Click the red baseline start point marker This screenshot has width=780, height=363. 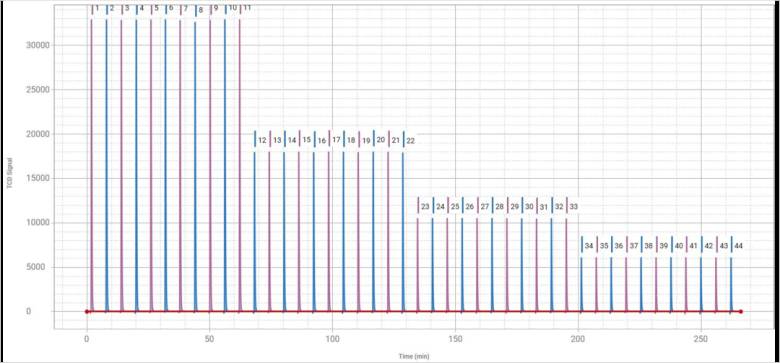click(87, 312)
